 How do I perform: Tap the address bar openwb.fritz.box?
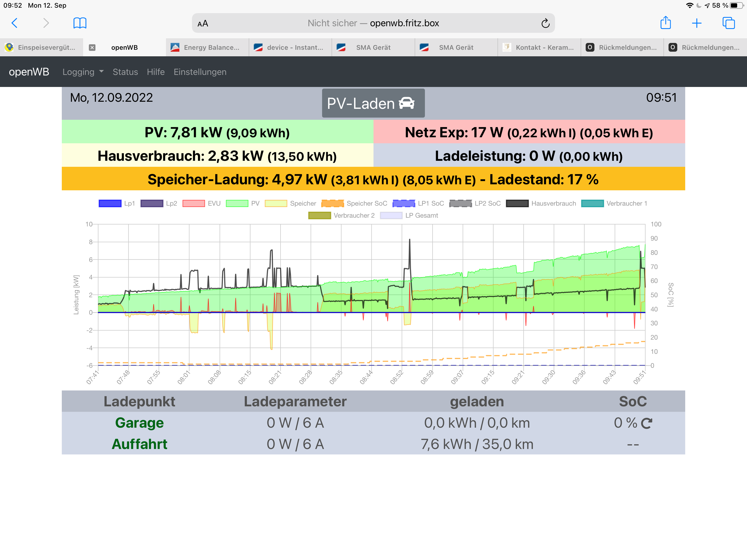click(373, 23)
